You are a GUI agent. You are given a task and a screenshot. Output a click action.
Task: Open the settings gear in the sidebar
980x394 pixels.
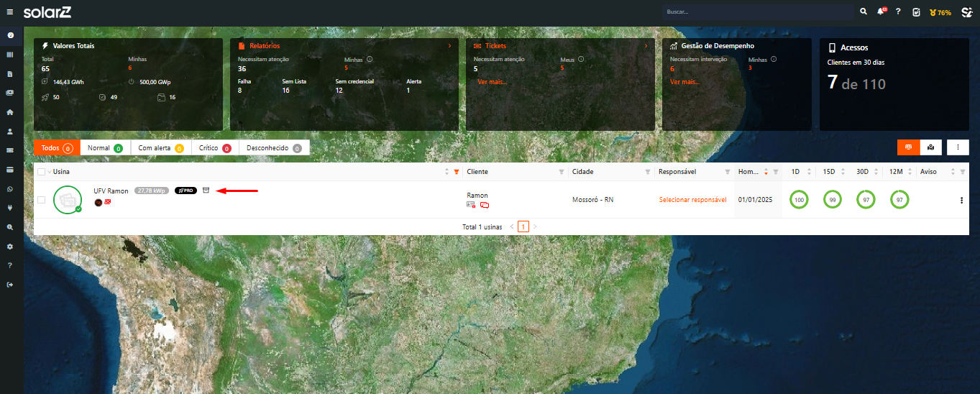(x=10, y=247)
